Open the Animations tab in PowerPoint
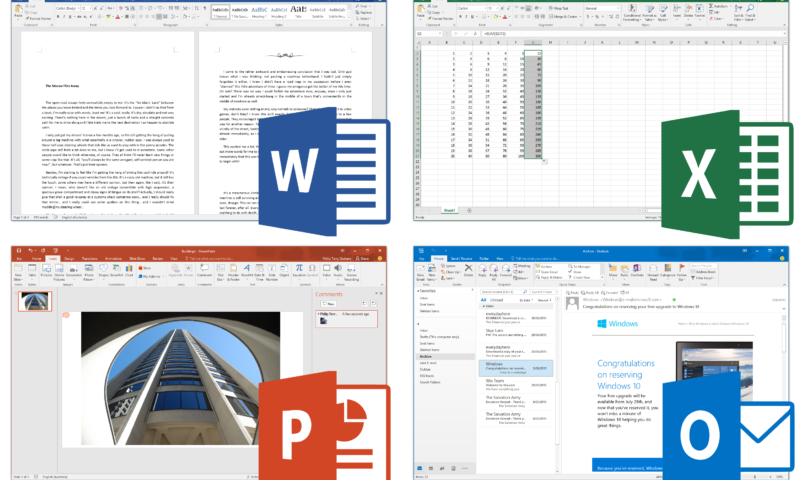The width and height of the screenshot is (800, 480). tap(113, 259)
